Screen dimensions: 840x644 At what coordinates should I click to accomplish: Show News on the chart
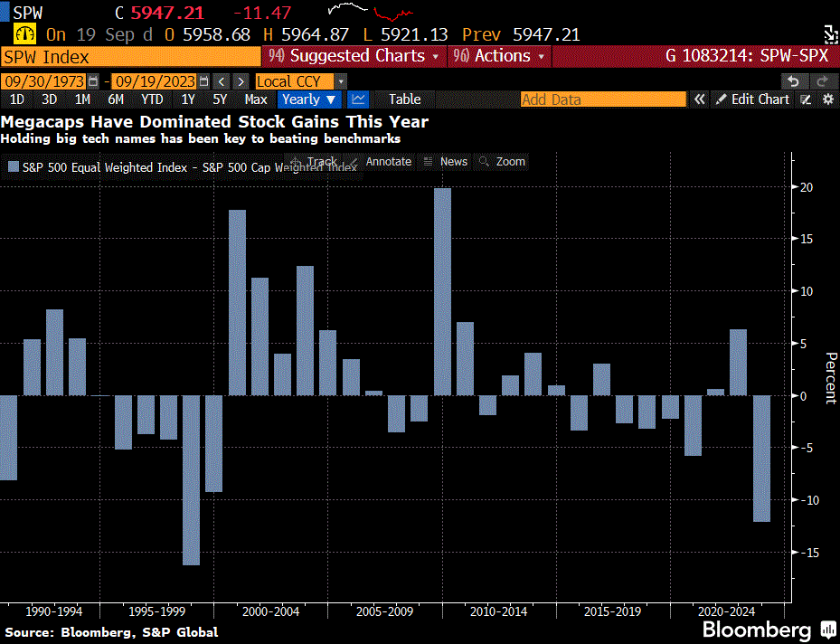[x=446, y=161]
